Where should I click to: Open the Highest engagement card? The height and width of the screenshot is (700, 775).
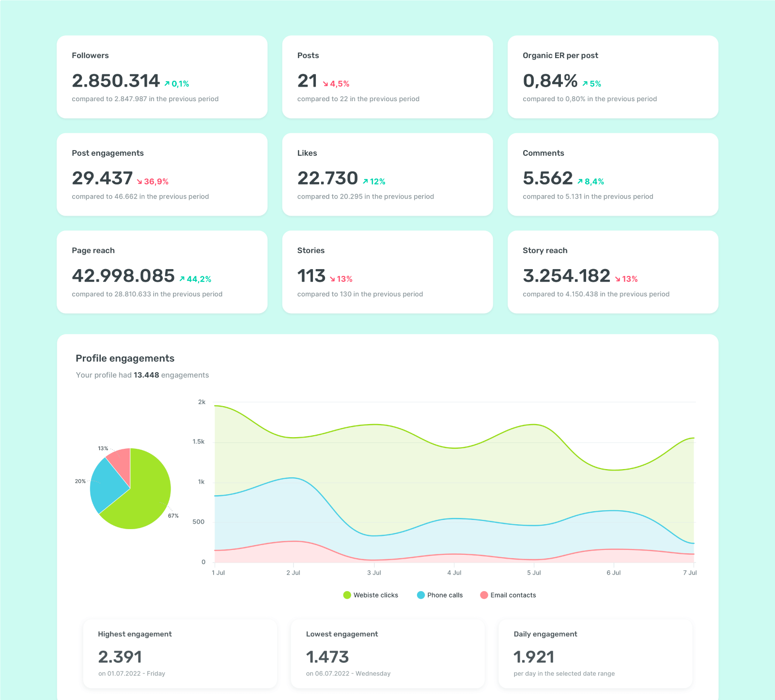pos(180,654)
